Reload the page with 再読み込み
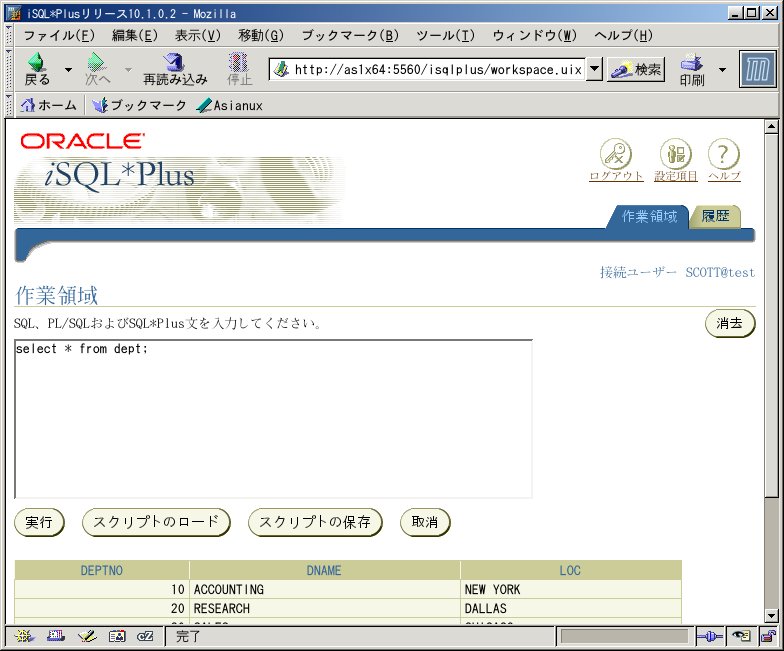The image size is (784, 651). click(175, 69)
